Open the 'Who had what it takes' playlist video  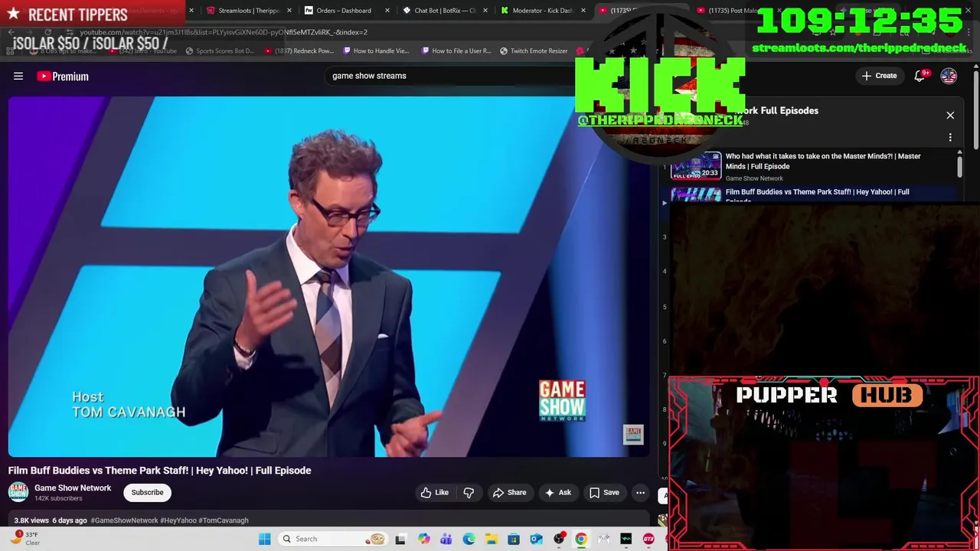pos(823,161)
